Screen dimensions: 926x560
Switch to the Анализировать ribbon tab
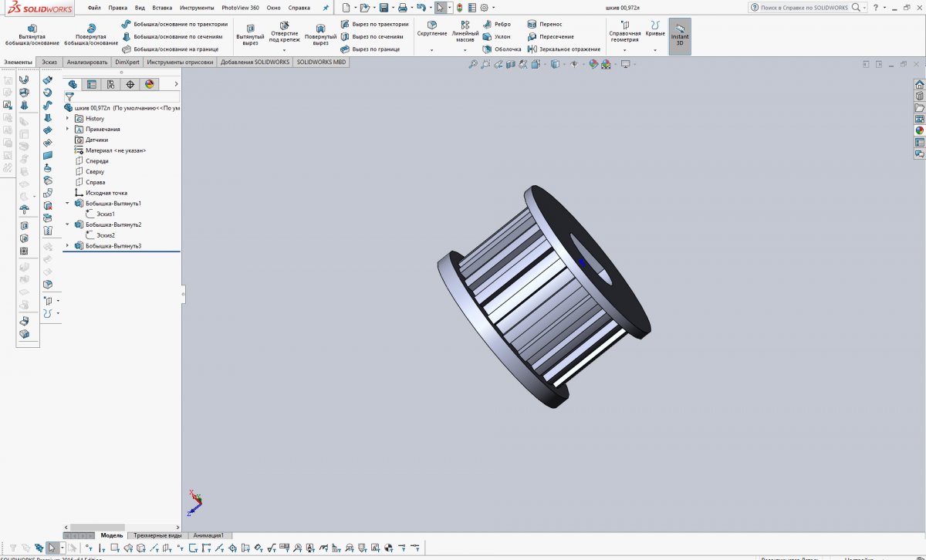(x=87, y=62)
